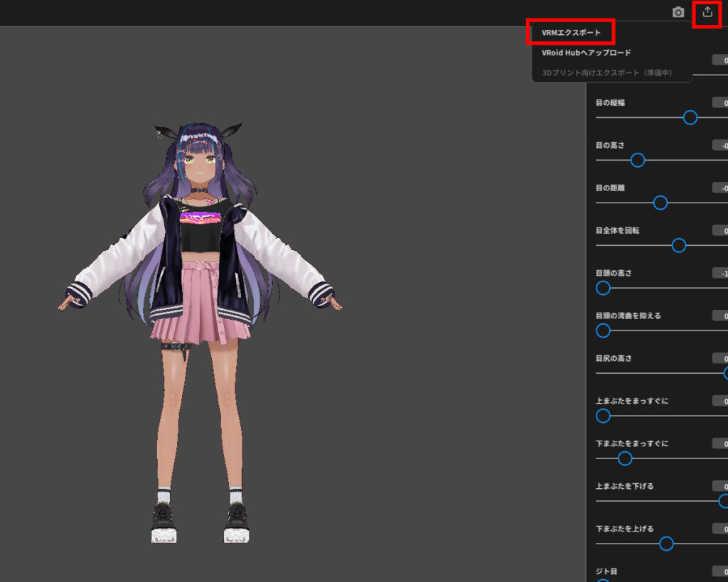Adjust the 目の縦幅 slider
This screenshot has height=582, width=728.
pos(689,117)
